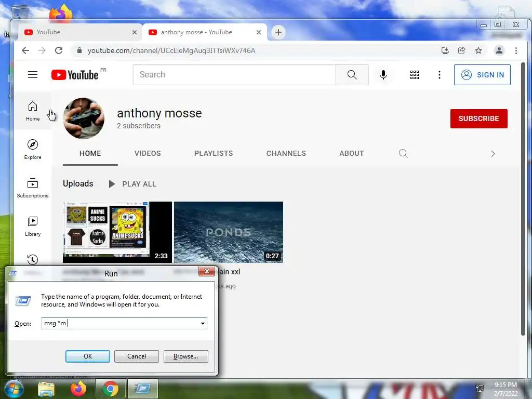Click Browse... in the Run dialog
Screen dimensions: 532x399
185,356
